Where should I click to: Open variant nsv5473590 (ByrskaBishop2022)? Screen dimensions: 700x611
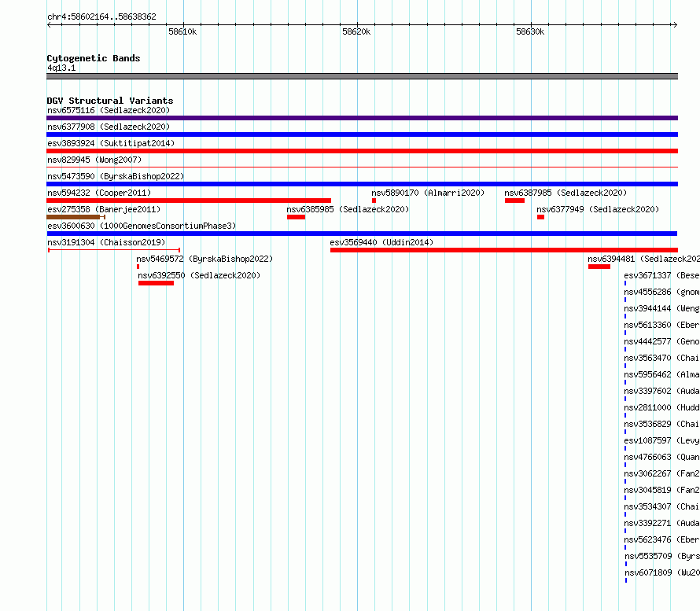click(x=116, y=176)
